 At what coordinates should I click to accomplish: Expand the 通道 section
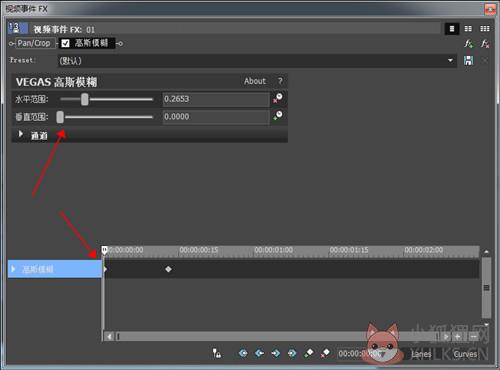point(21,134)
